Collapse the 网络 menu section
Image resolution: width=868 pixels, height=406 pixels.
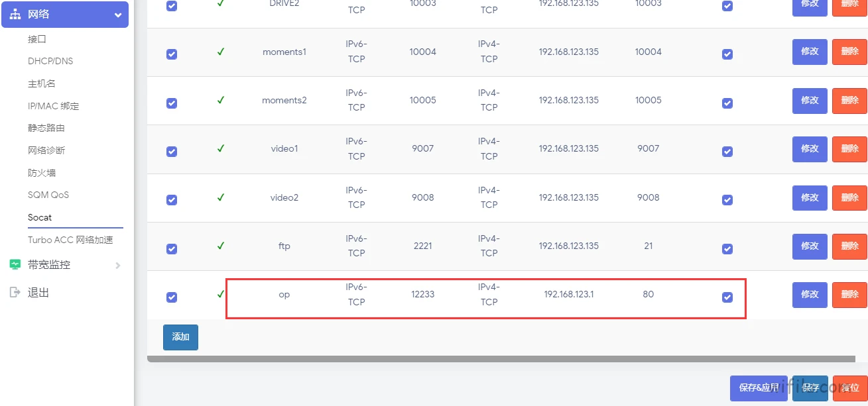pyautogui.click(x=65, y=15)
